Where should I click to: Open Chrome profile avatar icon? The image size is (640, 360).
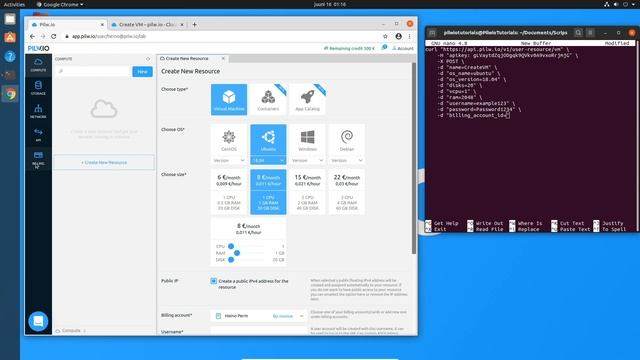tap(398, 36)
